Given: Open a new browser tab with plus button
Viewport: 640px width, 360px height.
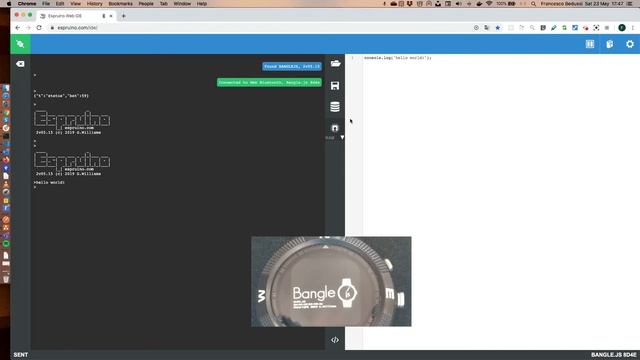Looking at the screenshot, I should [x=124, y=16].
